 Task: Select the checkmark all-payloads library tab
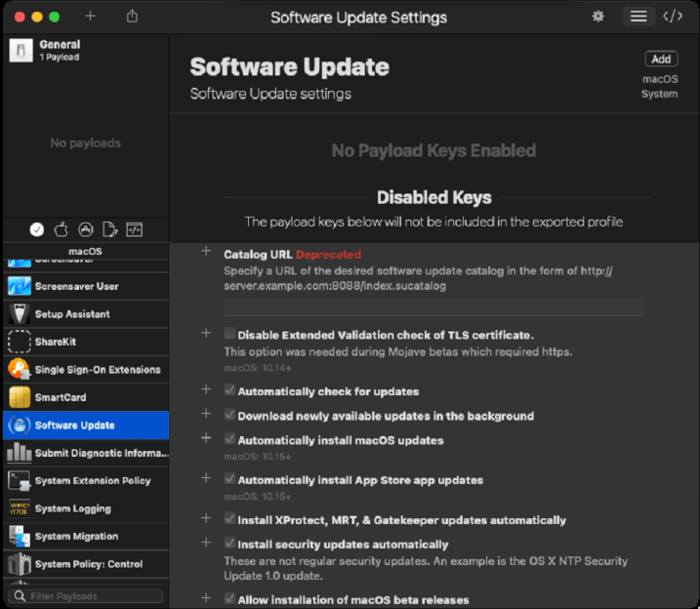[36, 229]
